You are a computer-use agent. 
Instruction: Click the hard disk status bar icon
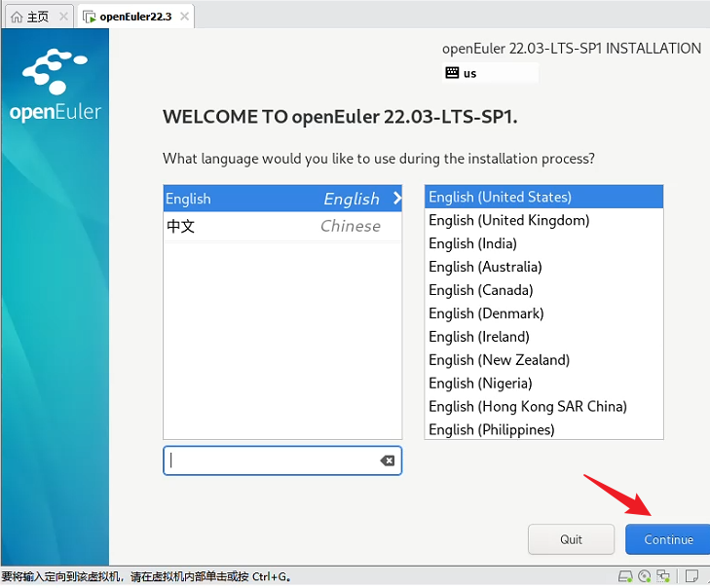click(x=625, y=576)
